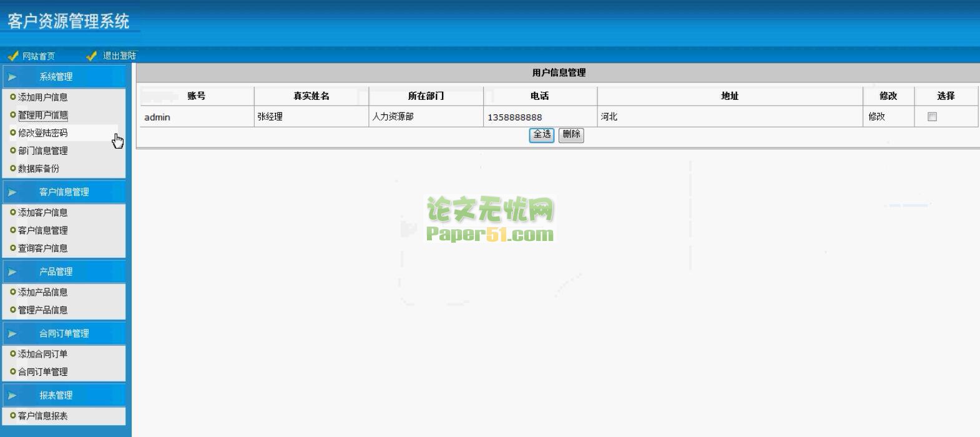The width and height of the screenshot is (980, 437).
Task: Open 添加用户信息 in sidebar
Action: 42,97
